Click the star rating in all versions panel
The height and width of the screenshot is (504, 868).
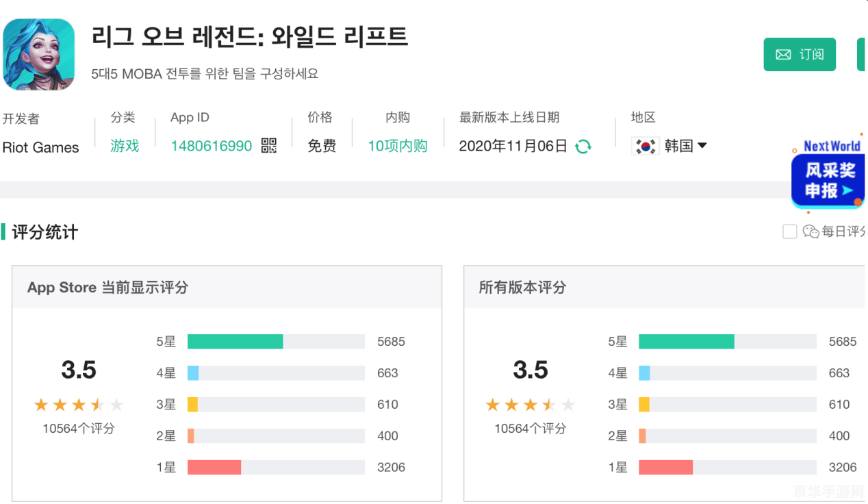pos(531,405)
